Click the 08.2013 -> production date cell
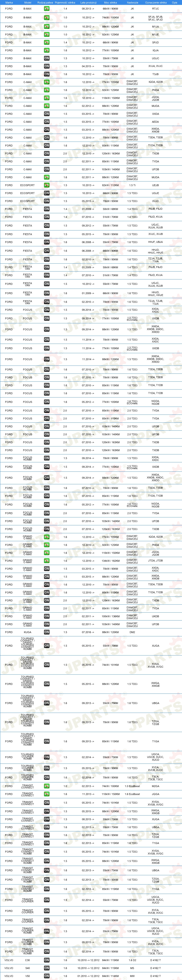 point(88,8)
